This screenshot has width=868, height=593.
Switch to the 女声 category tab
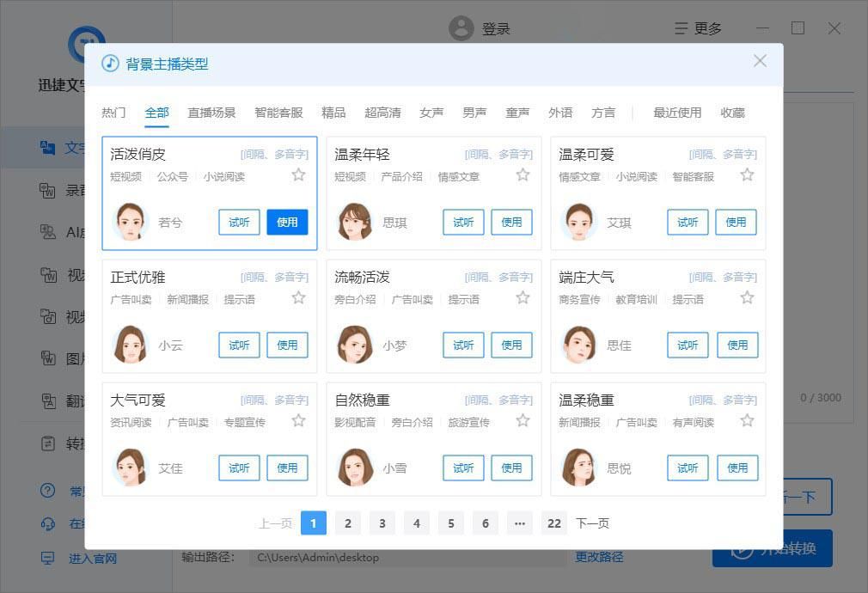click(431, 112)
